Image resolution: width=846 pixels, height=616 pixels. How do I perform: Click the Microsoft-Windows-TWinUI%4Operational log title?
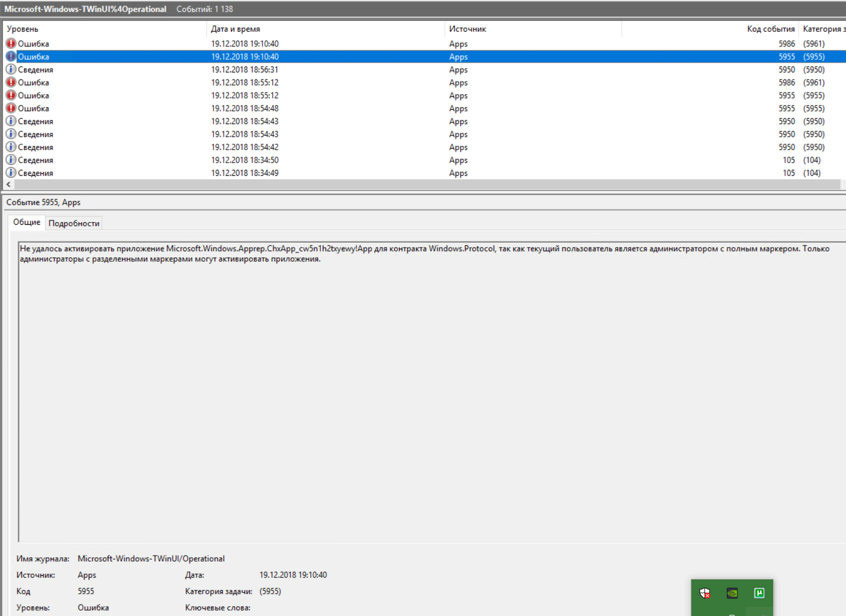click(x=85, y=9)
